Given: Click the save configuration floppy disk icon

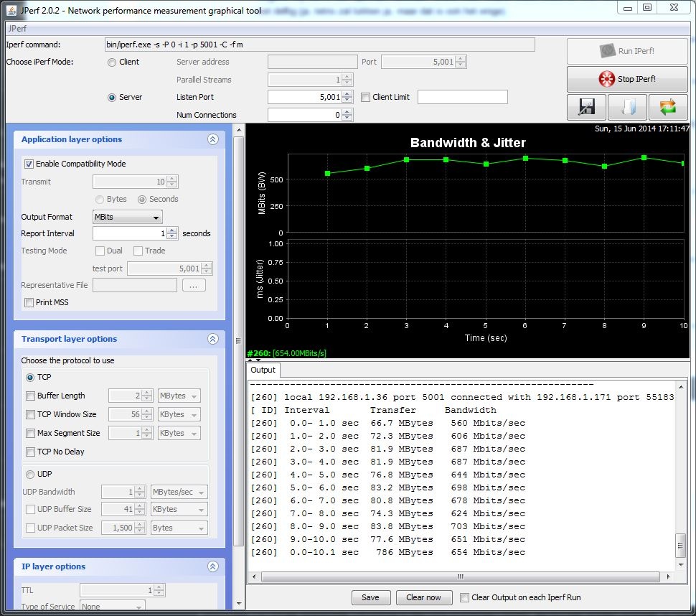Looking at the screenshot, I should click(x=586, y=108).
